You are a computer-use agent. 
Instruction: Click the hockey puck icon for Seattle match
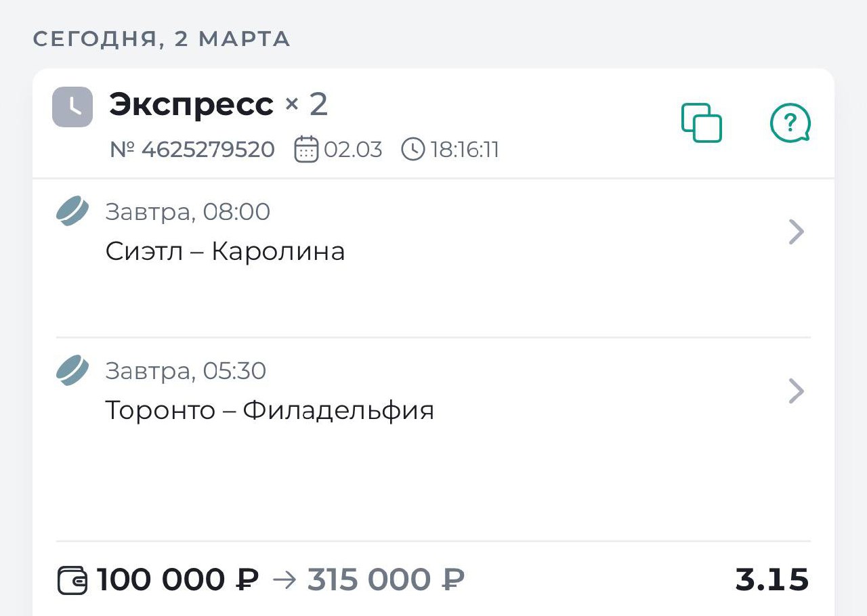pyautogui.click(x=72, y=211)
